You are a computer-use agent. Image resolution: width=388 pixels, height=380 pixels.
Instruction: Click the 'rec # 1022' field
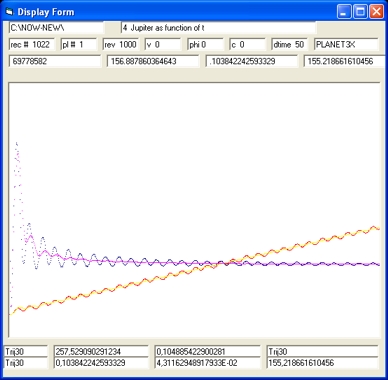(x=32, y=44)
